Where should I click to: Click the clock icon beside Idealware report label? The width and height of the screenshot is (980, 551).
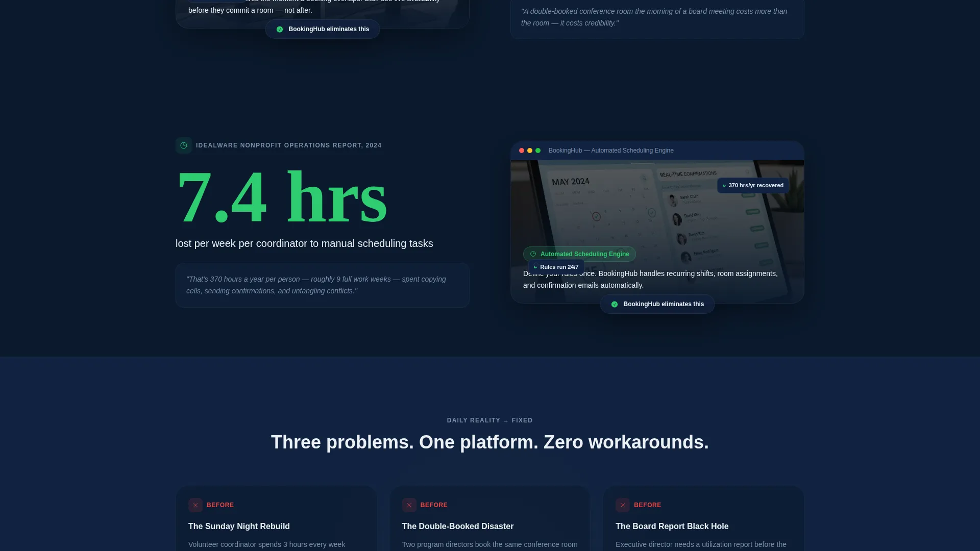184,145
